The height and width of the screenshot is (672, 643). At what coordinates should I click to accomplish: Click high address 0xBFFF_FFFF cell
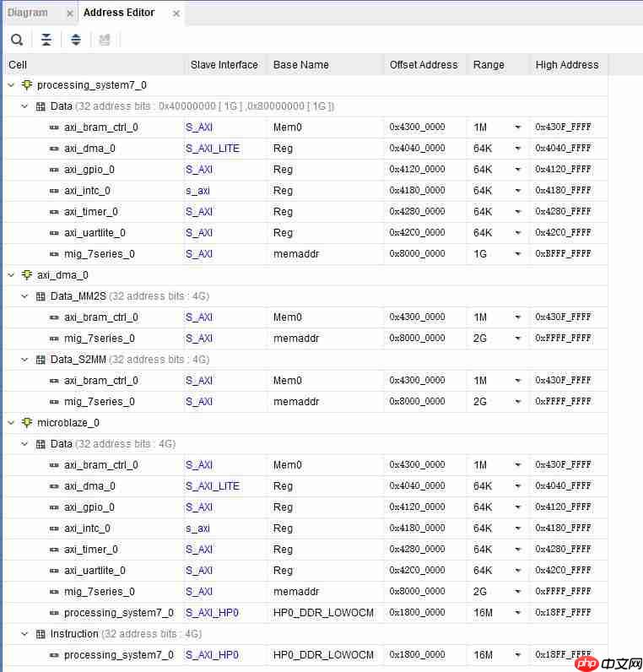(x=564, y=254)
